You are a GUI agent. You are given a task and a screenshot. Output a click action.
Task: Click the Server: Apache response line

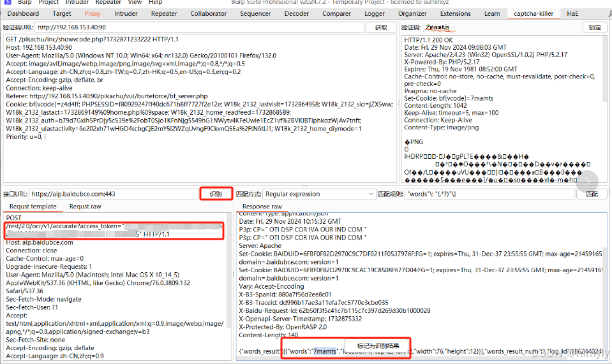click(x=260, y=245)
